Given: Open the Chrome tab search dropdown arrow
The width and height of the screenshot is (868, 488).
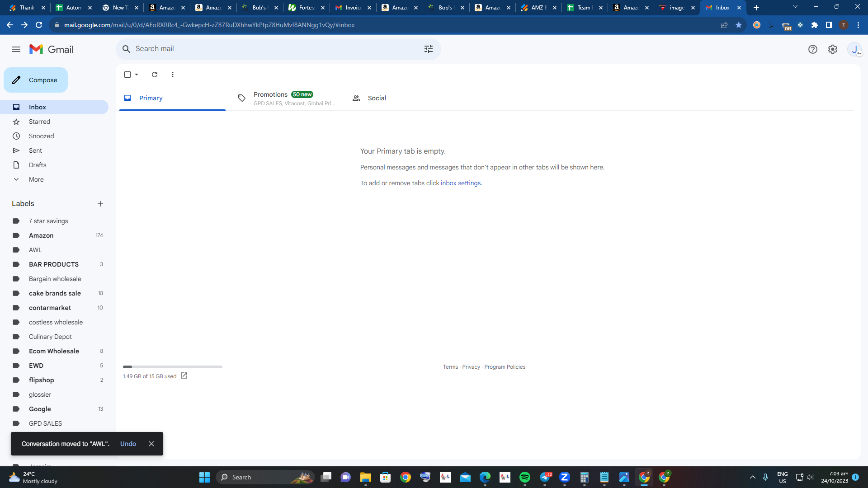Looking at the screenshot, I should pos(795,7).
